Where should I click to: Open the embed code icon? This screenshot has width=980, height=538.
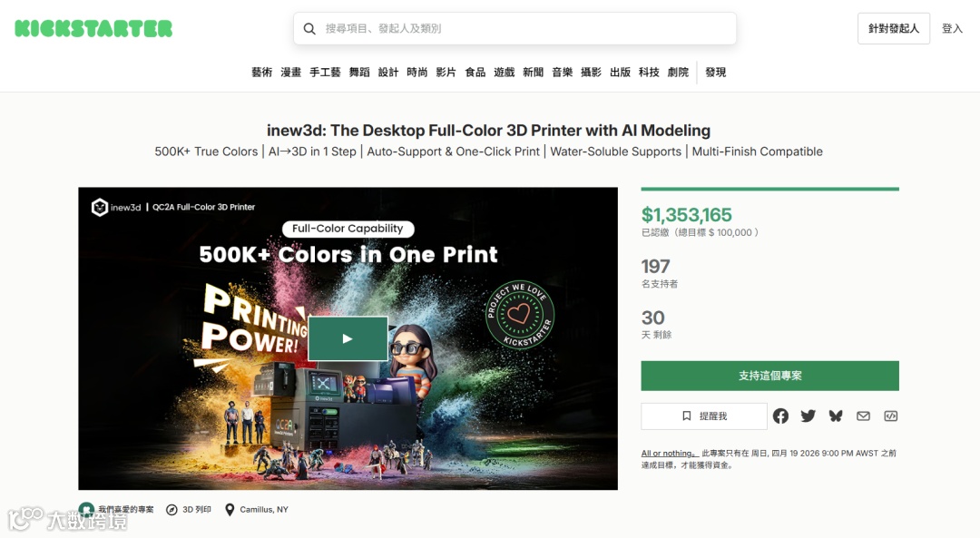click(x=891, y=416)
